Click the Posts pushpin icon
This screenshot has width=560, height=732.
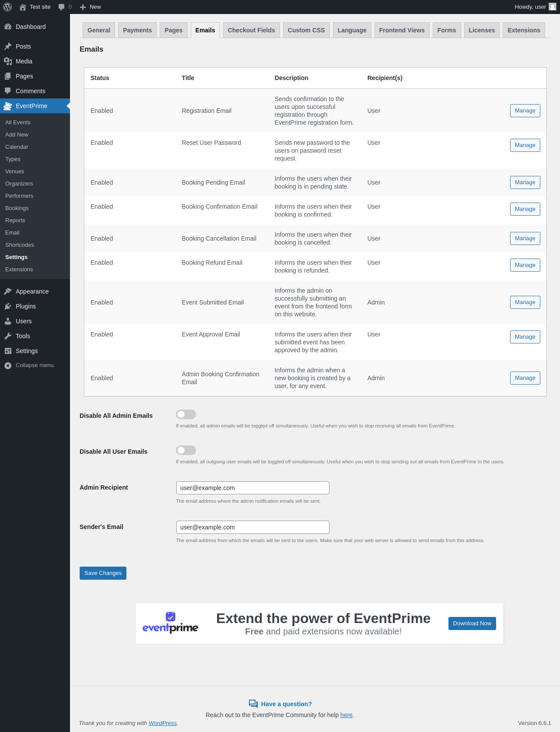[x=8, y=46]
